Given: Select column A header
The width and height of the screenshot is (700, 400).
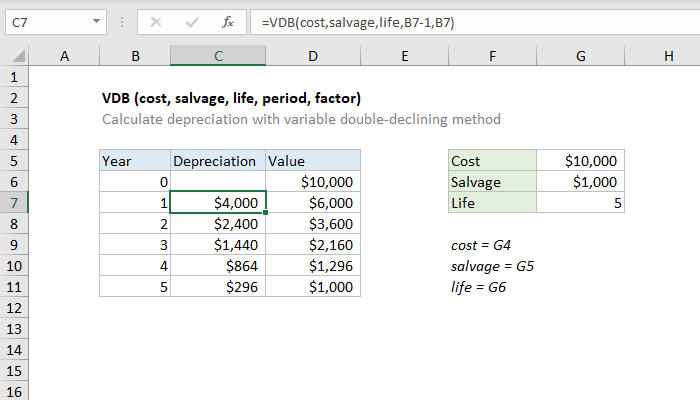Looking at the screenshot, I should pos(64,56).
